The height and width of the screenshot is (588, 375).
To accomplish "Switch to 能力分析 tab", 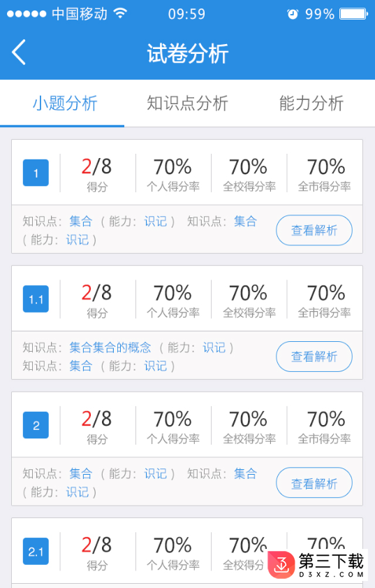I will 311,103.
